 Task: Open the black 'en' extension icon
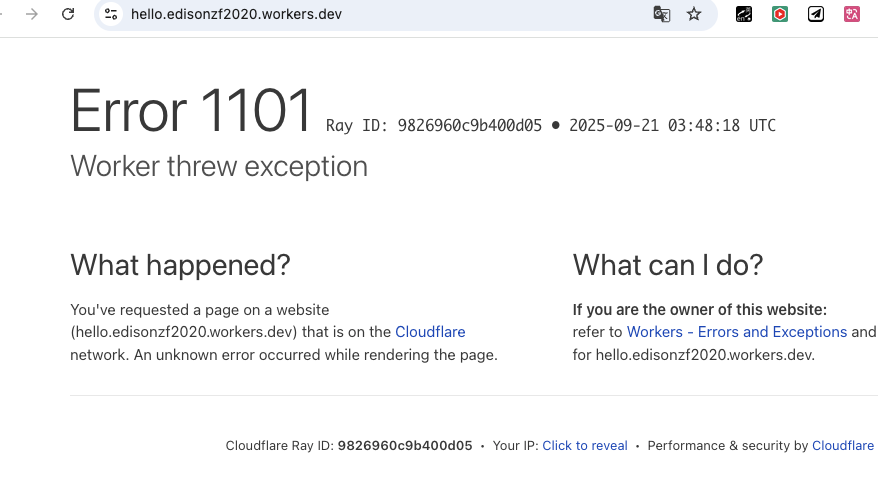pyautogui.click(x=744, y=14)
